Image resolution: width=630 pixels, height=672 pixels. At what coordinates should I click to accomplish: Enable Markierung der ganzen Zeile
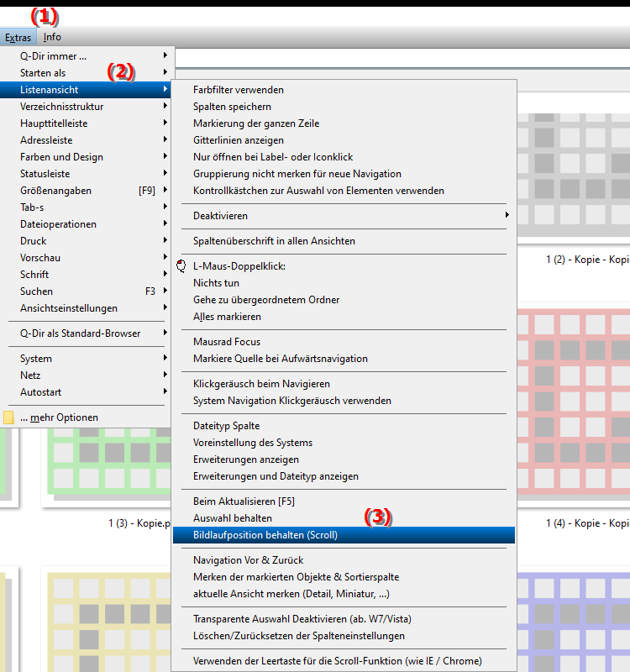pyautogui.click(x=255, y=123)
